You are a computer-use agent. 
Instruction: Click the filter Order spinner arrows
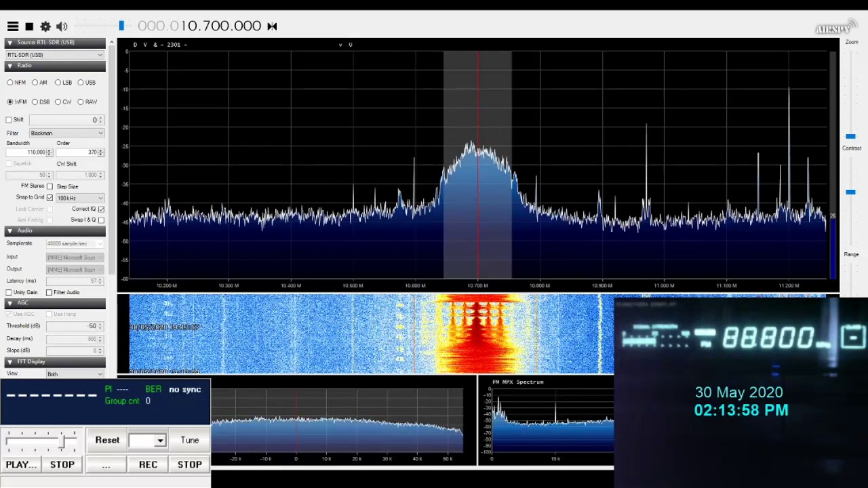click(101, 152)
